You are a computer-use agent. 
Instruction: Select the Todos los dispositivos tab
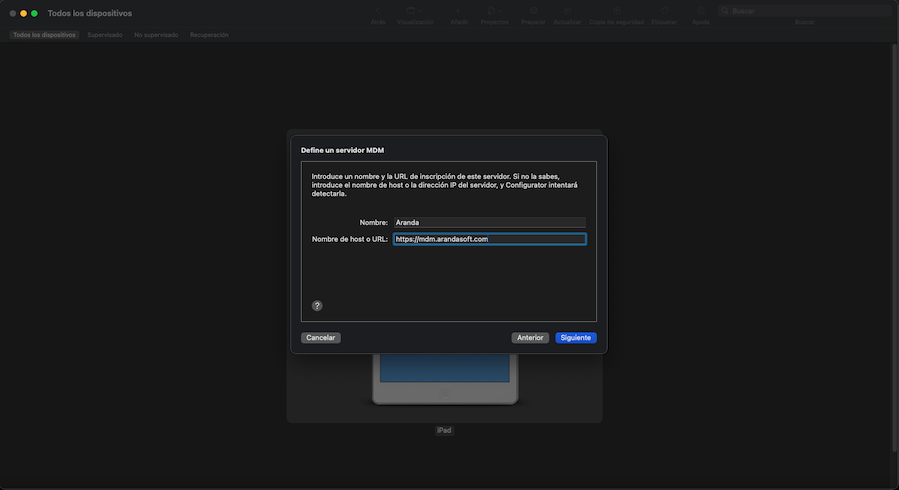pos(44,35)
